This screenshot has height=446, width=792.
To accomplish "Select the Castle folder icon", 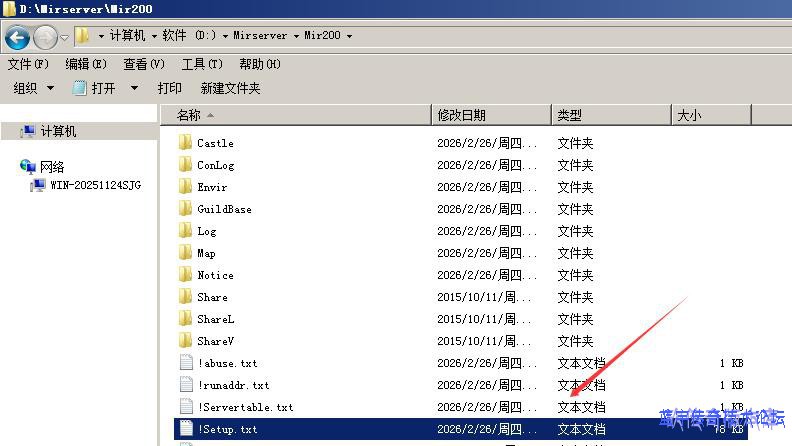I will [x=185, y=143].
